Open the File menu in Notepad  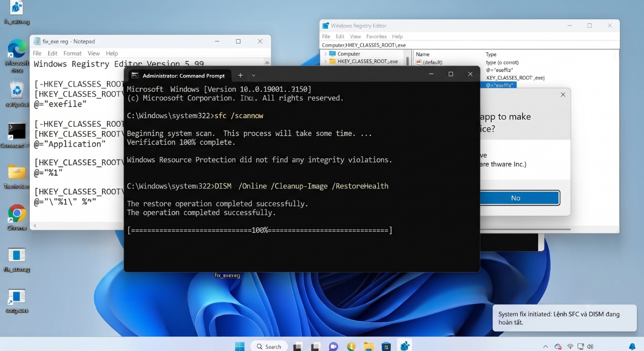click(x=37, y=53)
